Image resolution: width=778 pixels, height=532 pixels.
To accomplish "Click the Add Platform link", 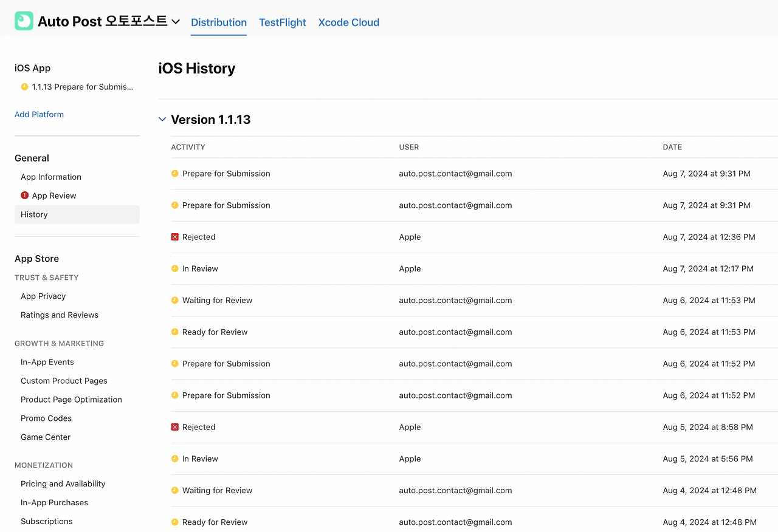I will pyautogui.click(x=39, y=114).
